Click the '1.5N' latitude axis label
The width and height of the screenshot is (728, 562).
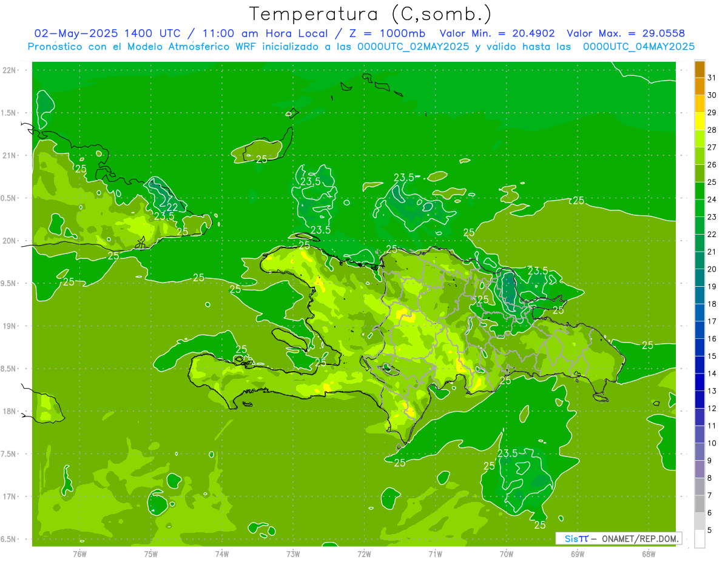[x=9, y=113]
